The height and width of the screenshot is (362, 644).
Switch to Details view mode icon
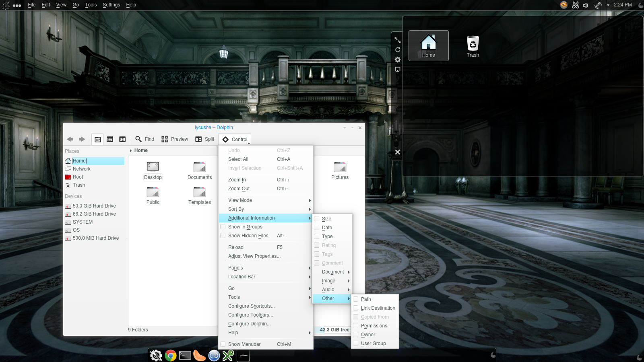[122, 139]
